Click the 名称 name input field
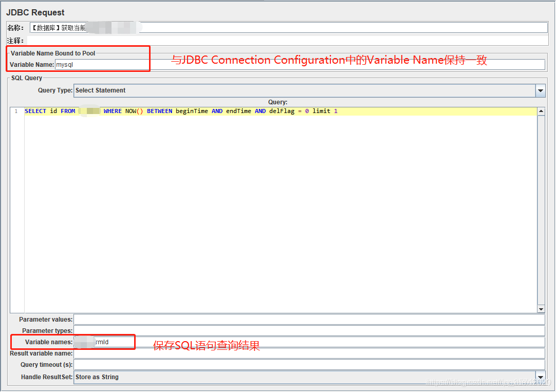The width and height of the screenshot is (556, 392). (289, 28)
